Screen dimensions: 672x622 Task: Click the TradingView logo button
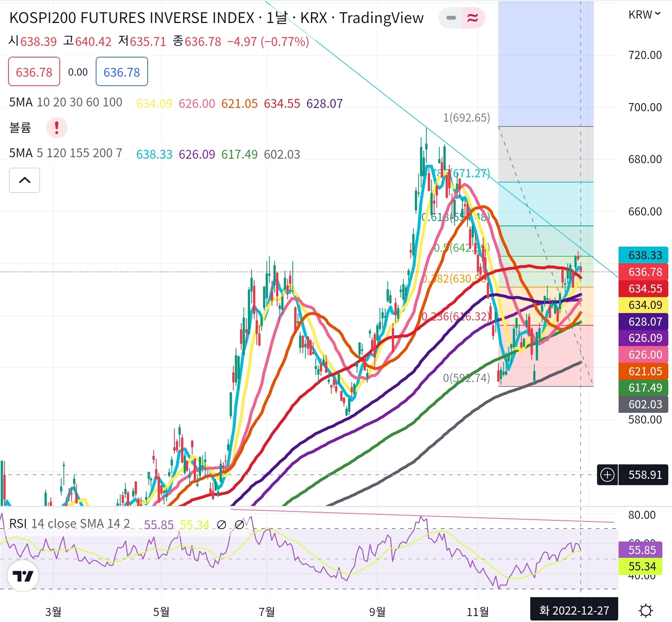(x=23, y=576)
